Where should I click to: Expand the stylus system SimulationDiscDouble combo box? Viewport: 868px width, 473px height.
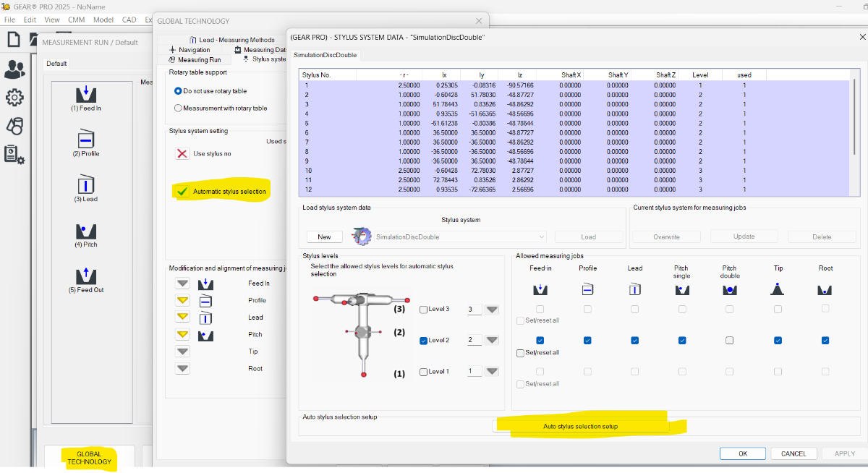542,237
